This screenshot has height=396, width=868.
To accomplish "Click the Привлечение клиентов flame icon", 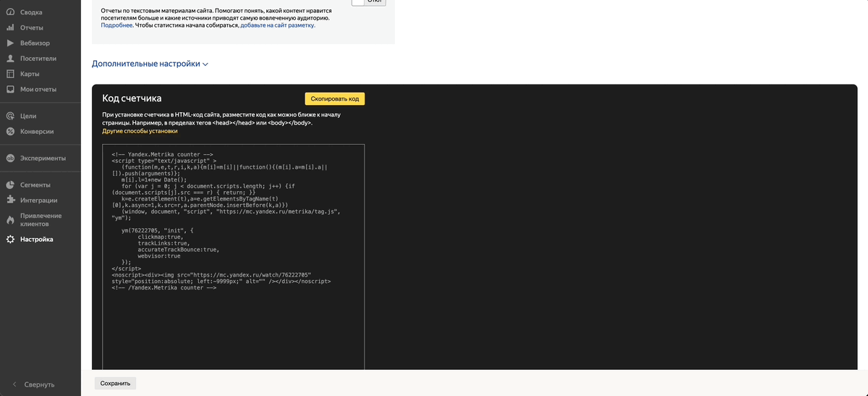I will tap(11, 219).
